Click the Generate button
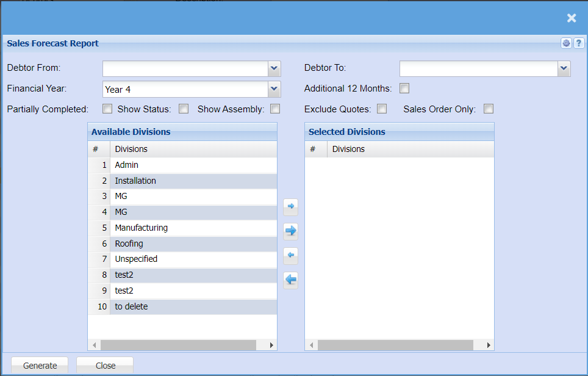The image size is (588, 376). point(40,366)
